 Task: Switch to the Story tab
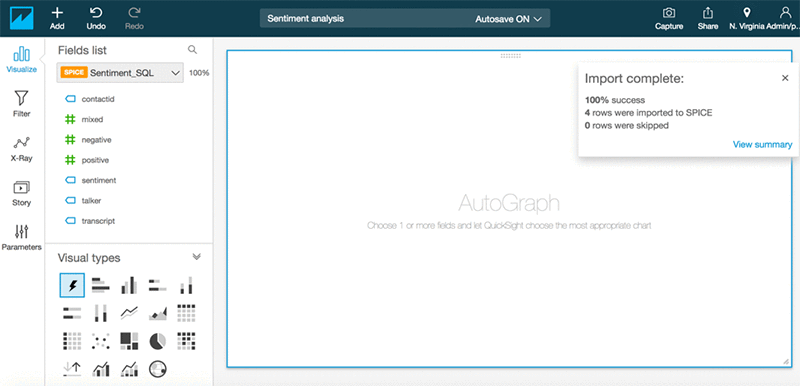(21, 193)
